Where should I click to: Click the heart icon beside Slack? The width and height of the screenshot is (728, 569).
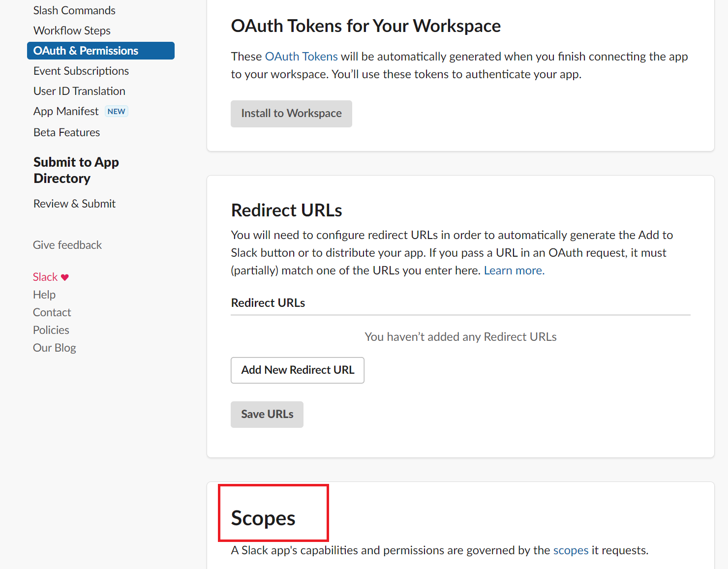point(65,277)
